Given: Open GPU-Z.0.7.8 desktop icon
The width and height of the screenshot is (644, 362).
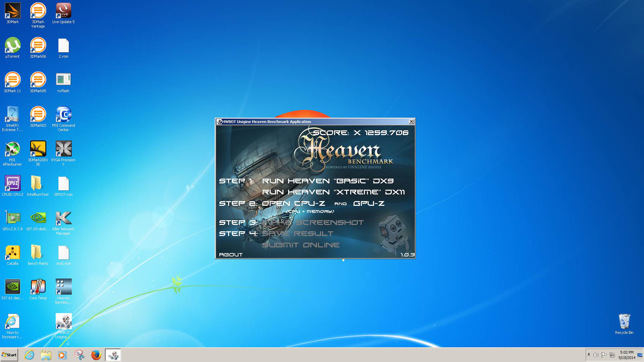Looking at the screenshot, I should [12, 221].
